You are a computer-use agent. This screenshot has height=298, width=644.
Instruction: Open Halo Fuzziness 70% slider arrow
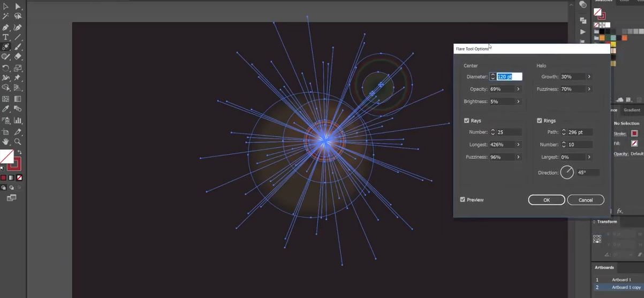click(x=589, y=89)
